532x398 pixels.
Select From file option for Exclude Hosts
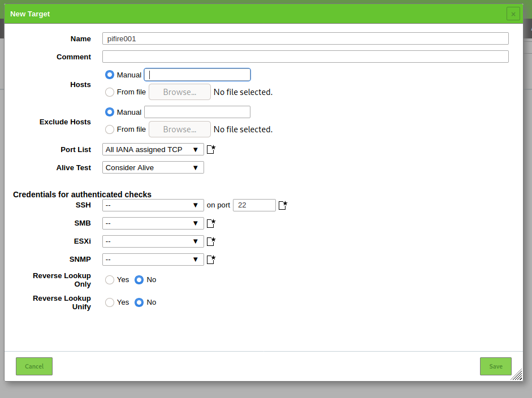tap(110, 129)
